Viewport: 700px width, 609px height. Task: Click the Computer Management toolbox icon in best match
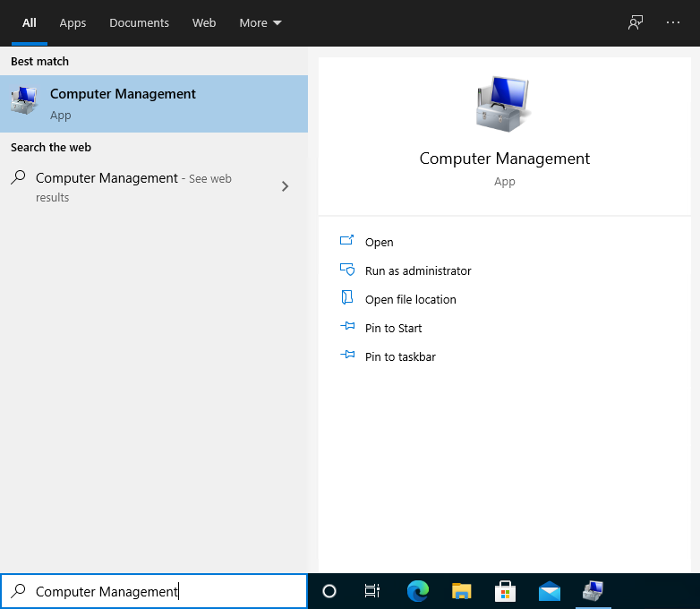[24, 100]
